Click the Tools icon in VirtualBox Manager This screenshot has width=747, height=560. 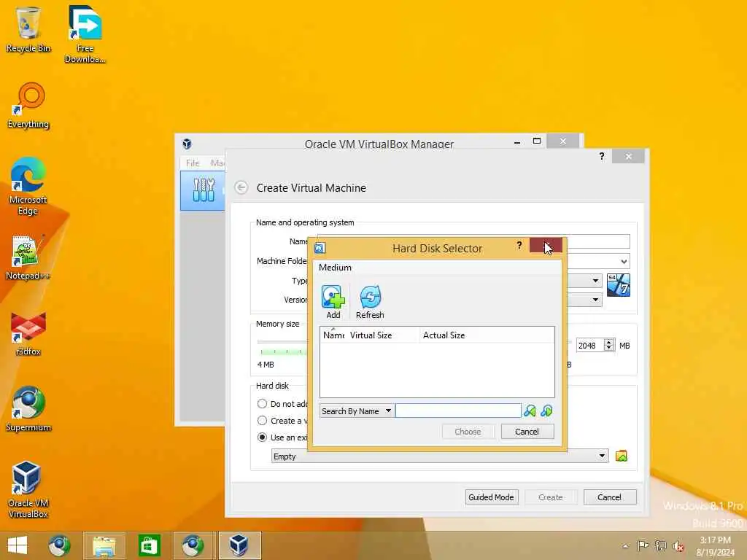(x=204, y=190)
